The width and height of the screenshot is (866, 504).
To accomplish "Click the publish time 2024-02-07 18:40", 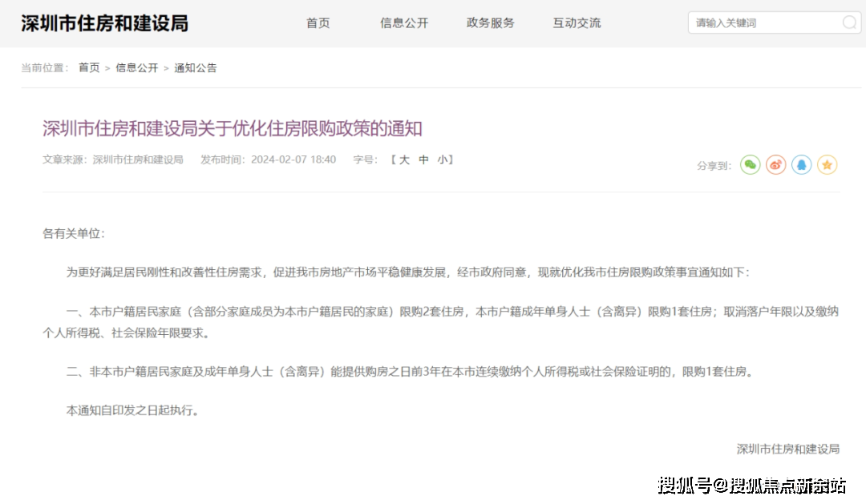I will 293,159.
